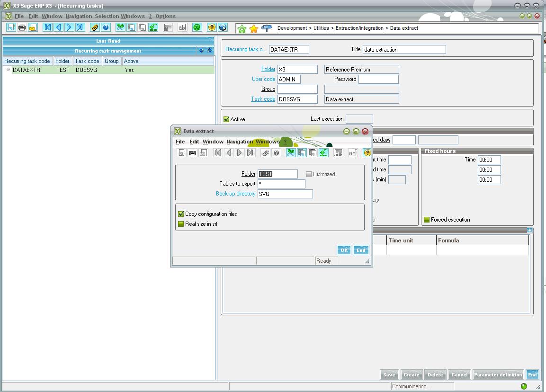Click the Recurring task code column header
The width and height of the screenshot is (546, 392).
(27, 61)
